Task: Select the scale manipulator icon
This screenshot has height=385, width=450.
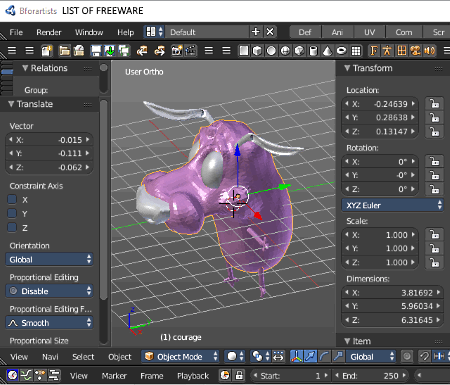Action: pyautogui.click(x=338, y=357)
